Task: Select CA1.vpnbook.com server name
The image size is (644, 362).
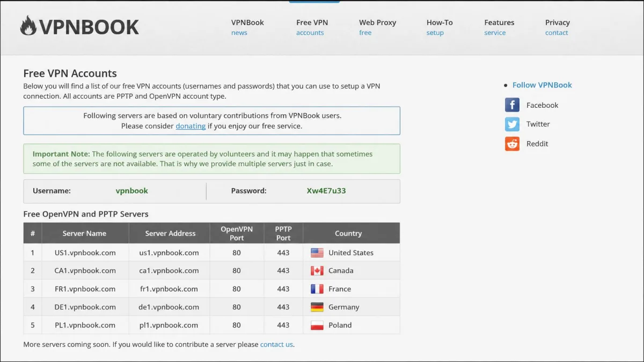Action: pyautogui.click(x=85, y=271)
